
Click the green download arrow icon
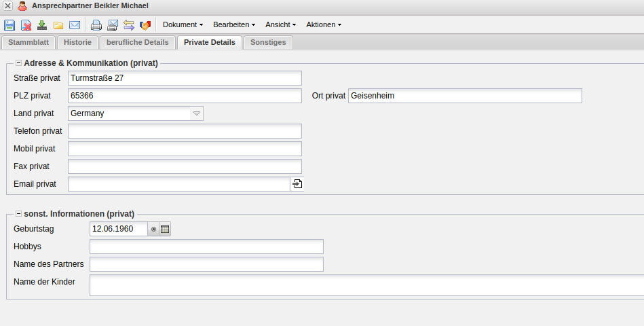pyautogui.click(x=42, y=25)
